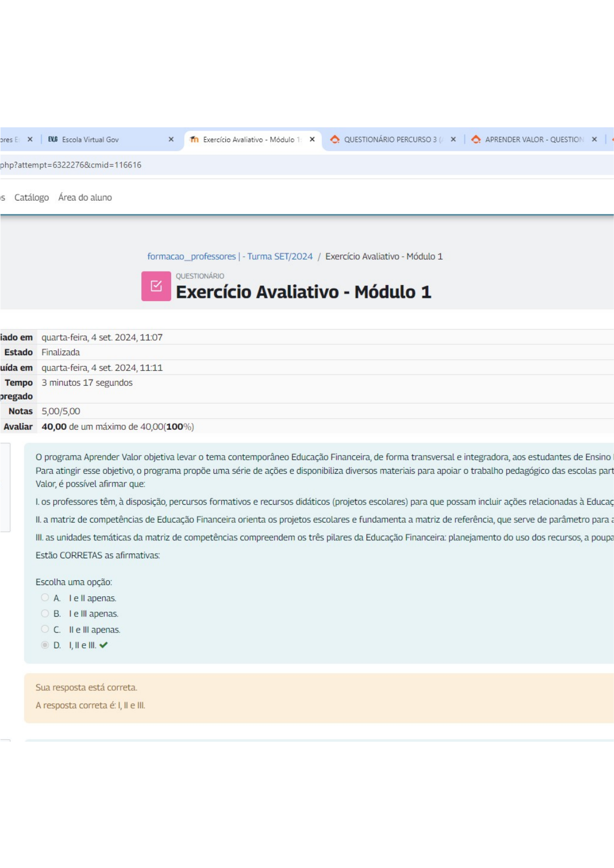This screenshot has width=614, height=868.
Task: Click the Escola Virtual Gov tab favicon
Action: coord(53,140)
